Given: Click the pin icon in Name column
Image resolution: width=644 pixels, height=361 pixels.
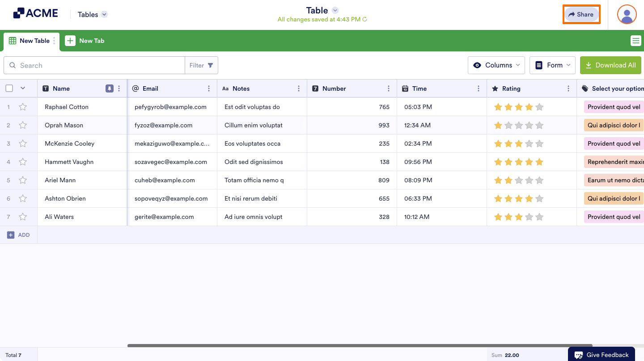Looking at the screenshot, I should coord(110,88).
